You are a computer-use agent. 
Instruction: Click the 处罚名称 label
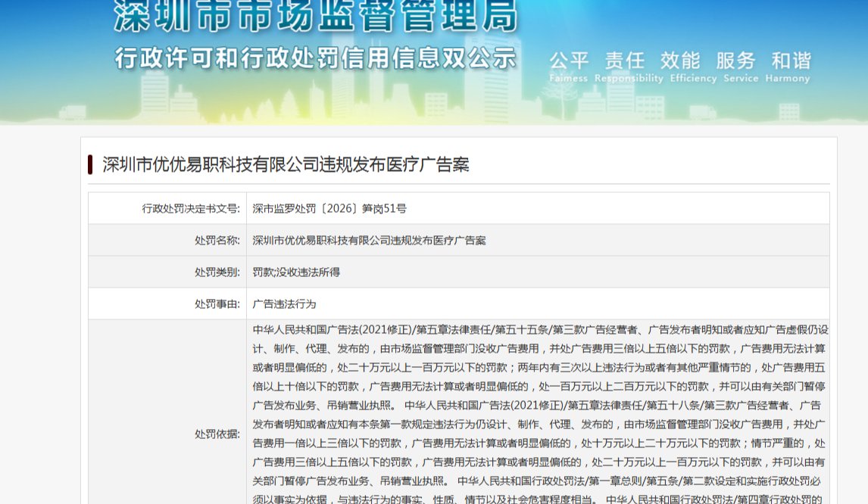click(x=217, y=240)
